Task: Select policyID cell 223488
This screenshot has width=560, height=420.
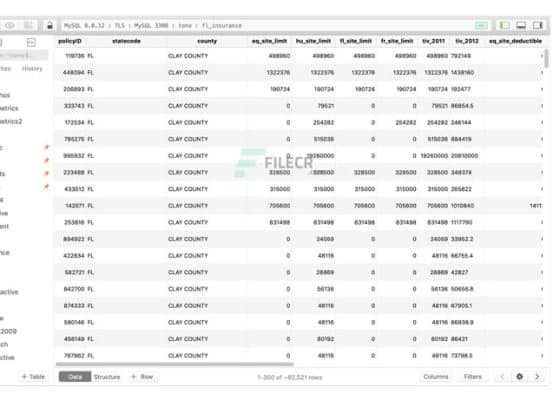Action: pyautogui.click(x=74, y=172)
